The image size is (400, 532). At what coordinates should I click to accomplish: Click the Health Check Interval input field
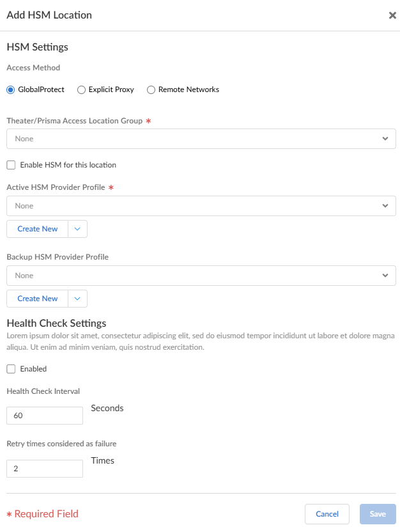point(45,416)
